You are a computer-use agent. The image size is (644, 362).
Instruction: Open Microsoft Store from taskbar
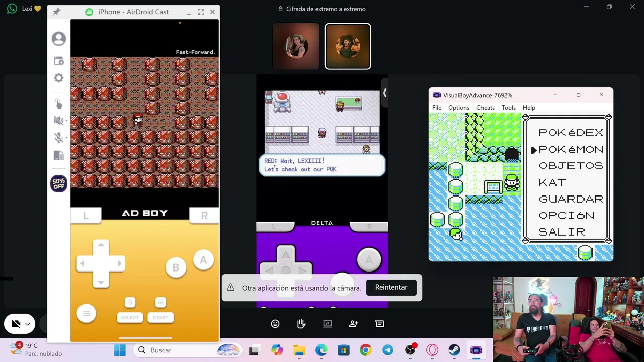tap(344, 350)
